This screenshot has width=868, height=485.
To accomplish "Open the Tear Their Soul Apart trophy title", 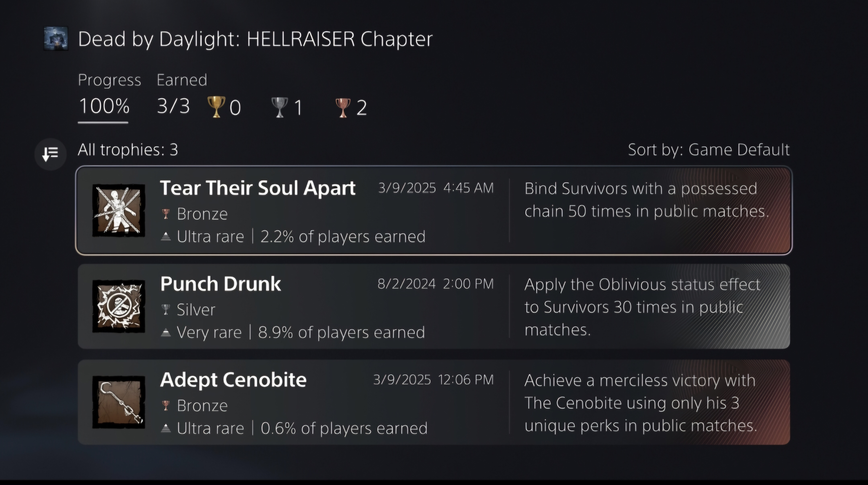I will pos(258,188).
